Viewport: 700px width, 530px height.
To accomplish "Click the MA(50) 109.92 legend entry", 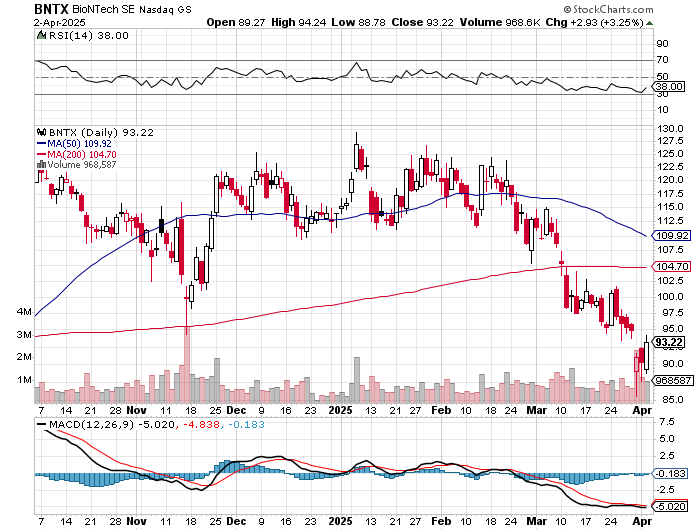I will [x=79, y=143].
